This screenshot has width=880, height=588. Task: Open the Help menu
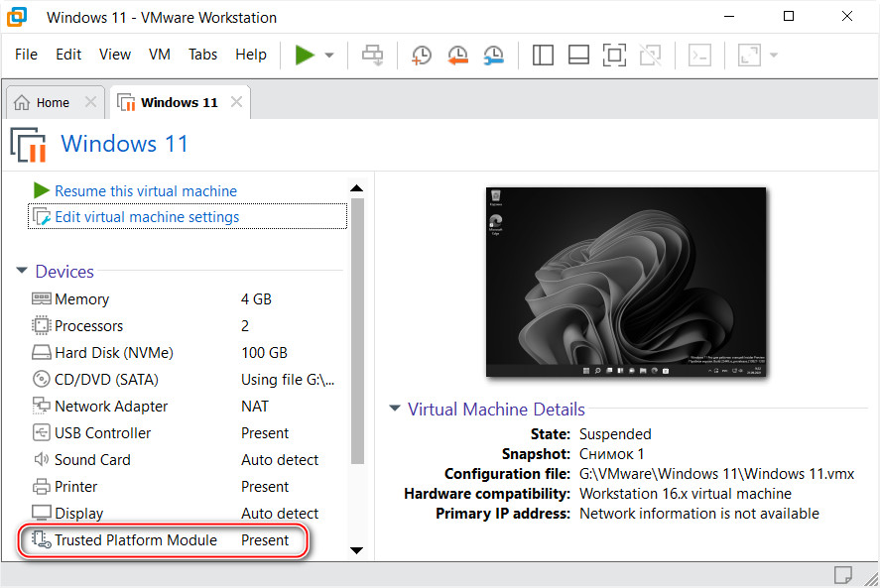(251, 55)
